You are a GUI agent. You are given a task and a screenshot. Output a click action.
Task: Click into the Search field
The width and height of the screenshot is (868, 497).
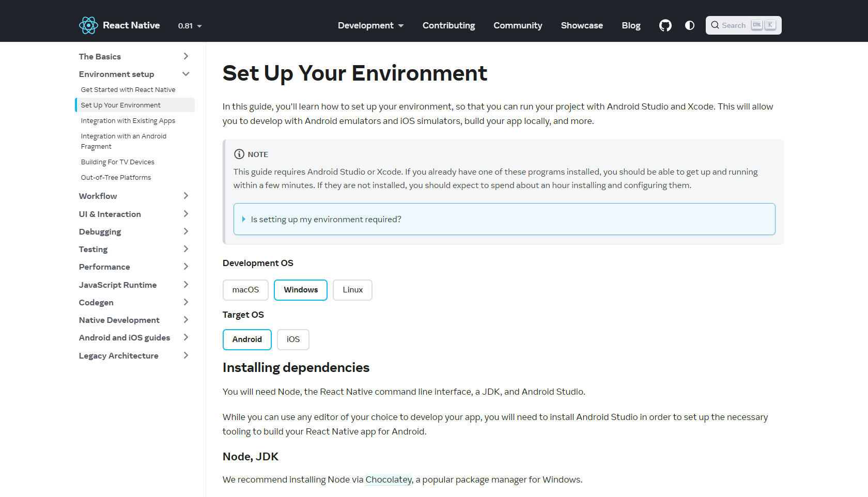coord(734,25)
